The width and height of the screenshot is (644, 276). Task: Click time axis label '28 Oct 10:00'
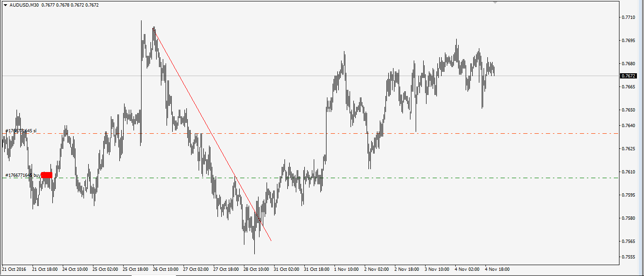257,269
